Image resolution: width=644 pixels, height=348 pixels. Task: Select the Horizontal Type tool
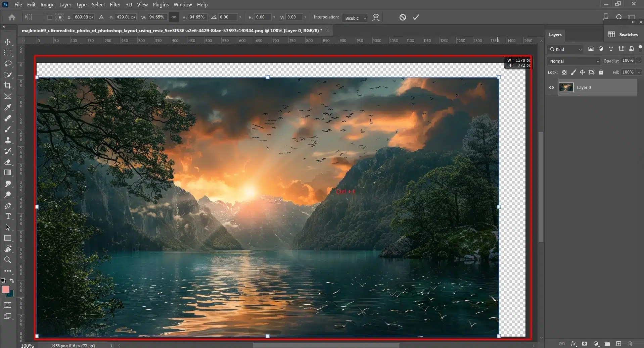coord(8,217)
